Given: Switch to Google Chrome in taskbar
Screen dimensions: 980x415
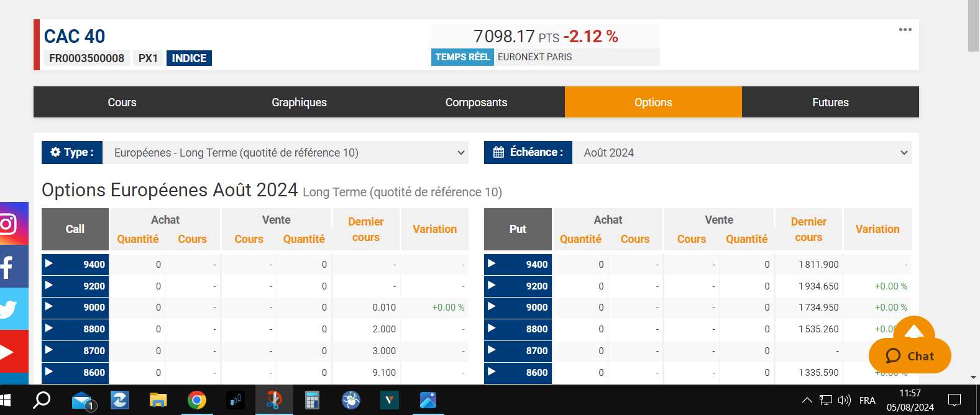Looking at the screenshot, I should pos(197,400).
